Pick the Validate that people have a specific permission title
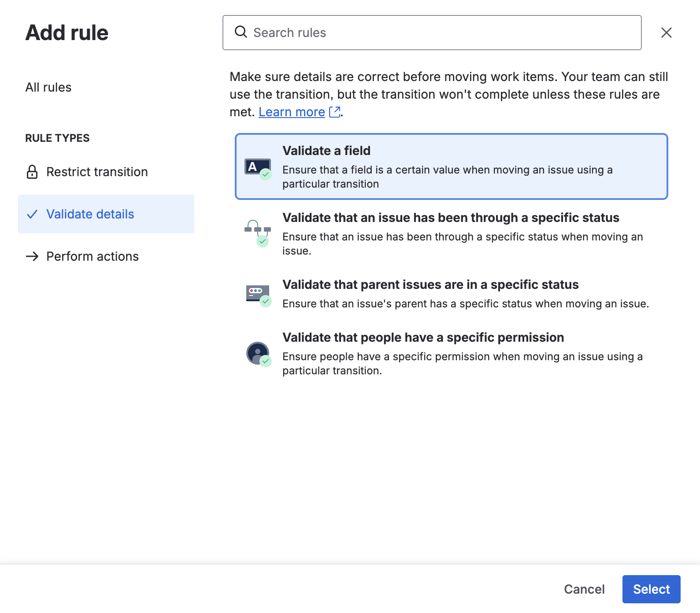 [x=423, y=337]
